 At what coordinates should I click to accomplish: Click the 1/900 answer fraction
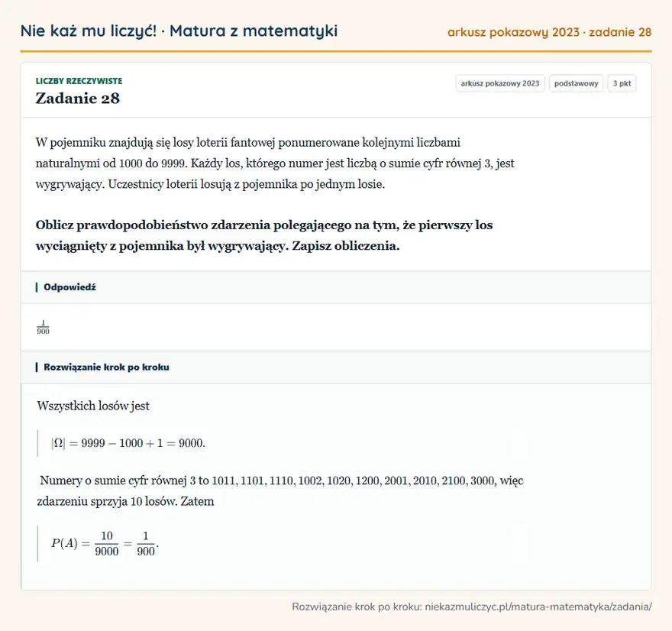click(43, 328)
